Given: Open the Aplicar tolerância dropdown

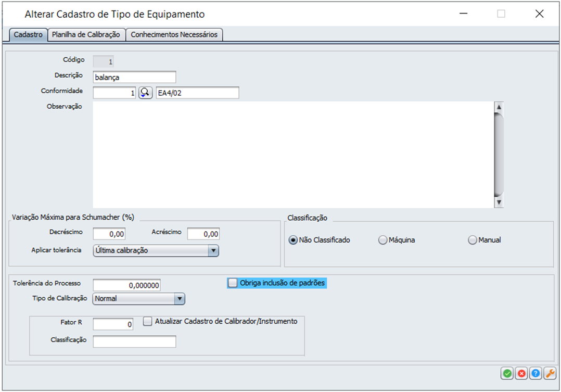Looking at the screenshot, I should (156, 250).
